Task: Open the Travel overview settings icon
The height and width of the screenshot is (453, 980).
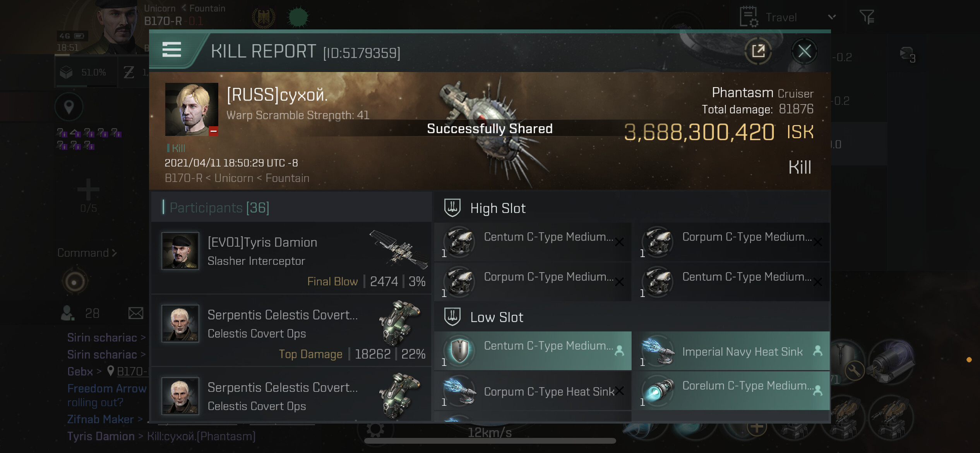Action: point(749,17)
